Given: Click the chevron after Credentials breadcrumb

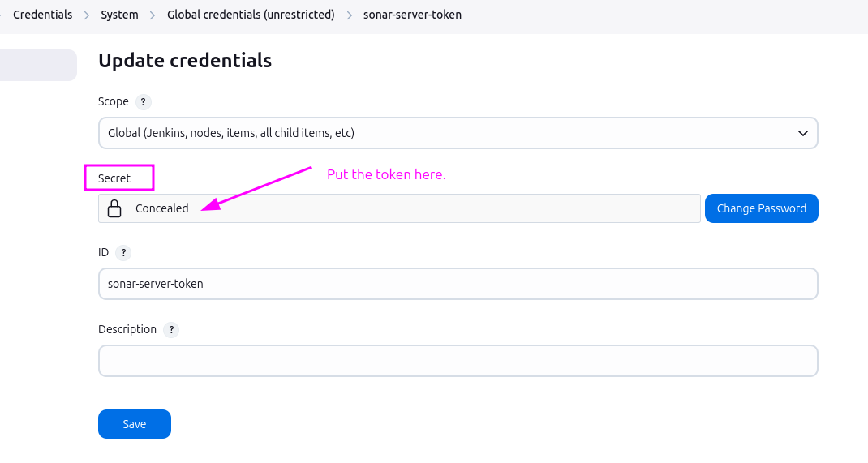Looking at the screenshot, I should click(x=87, y=15).
